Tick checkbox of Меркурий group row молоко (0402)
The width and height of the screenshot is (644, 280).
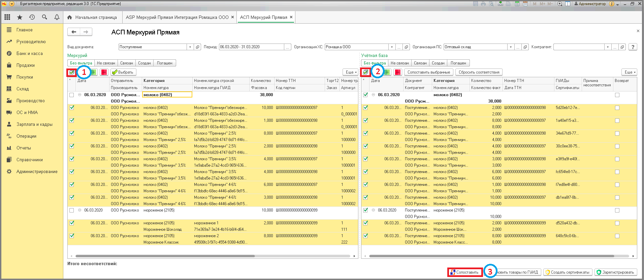[x=71, y=95]
